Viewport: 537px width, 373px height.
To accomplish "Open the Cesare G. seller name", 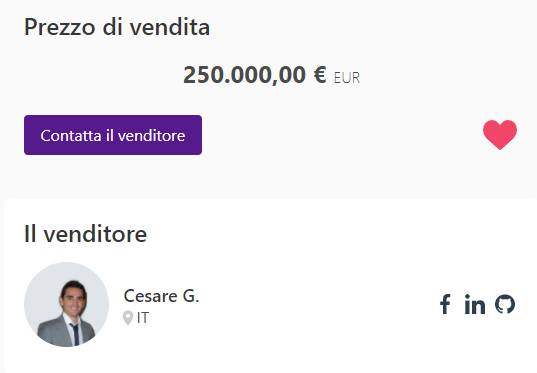I will pos(161,296).
